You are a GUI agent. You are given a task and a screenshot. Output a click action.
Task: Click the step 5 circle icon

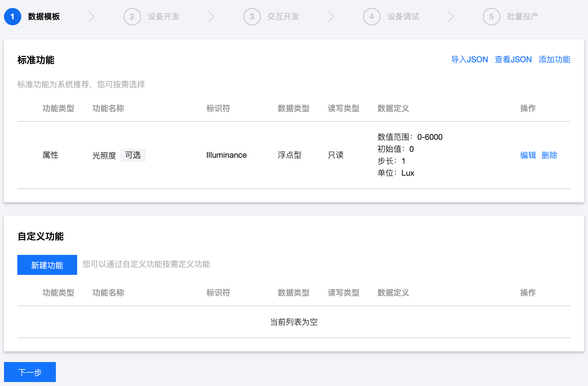click(x=491, y=17)
